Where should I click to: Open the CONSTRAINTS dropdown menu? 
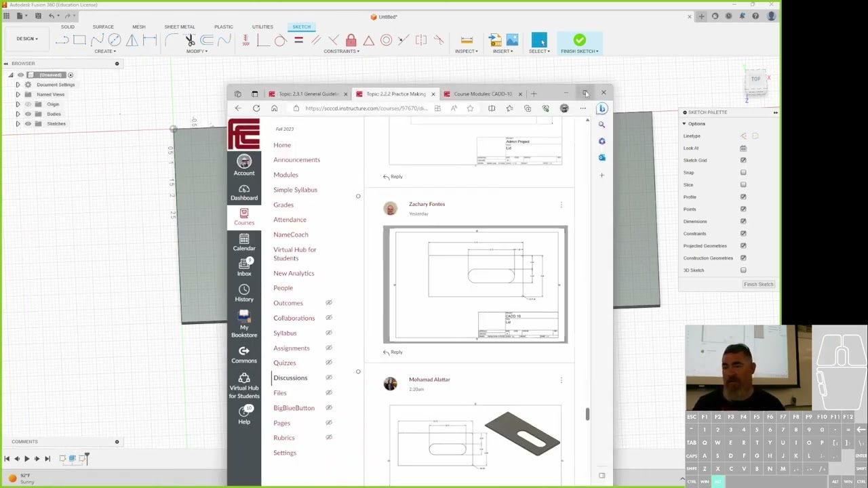[341, 52]
